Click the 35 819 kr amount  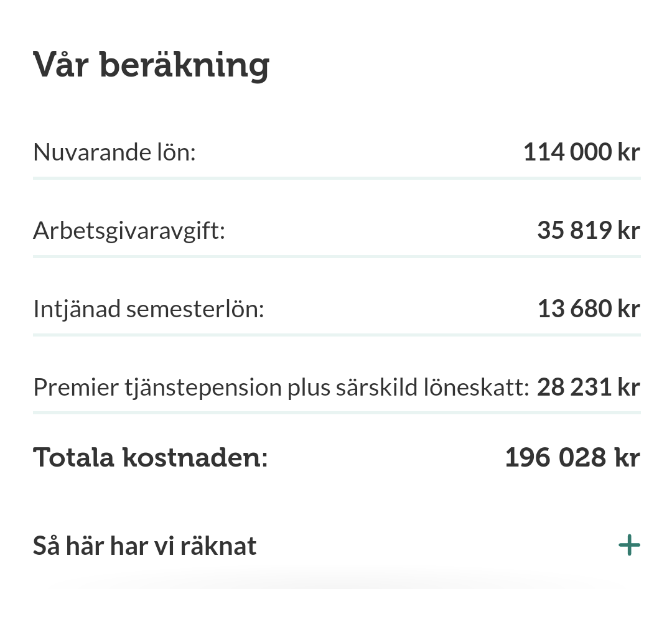pos(588,231)
